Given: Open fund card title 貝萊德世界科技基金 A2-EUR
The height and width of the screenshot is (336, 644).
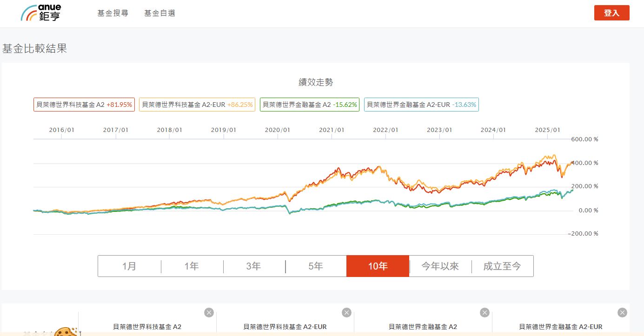Looking at the screenshot, I should pos(285,327).
